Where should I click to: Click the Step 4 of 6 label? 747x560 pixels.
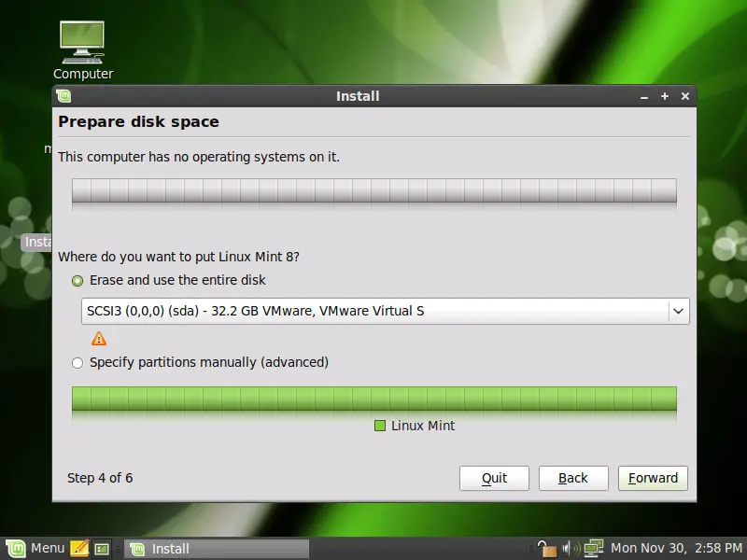pyautogui.click(x=100, y=478)
